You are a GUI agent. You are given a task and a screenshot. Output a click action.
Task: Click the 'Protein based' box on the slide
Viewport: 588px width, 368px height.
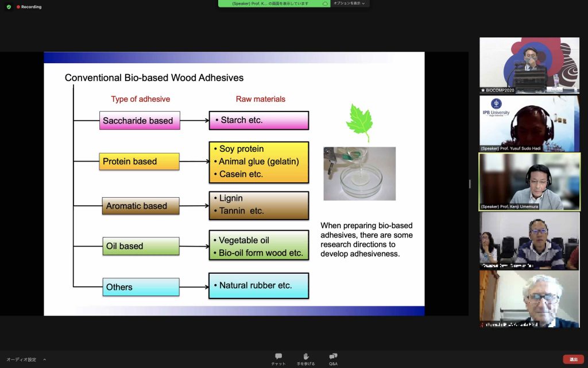point(139,162)
